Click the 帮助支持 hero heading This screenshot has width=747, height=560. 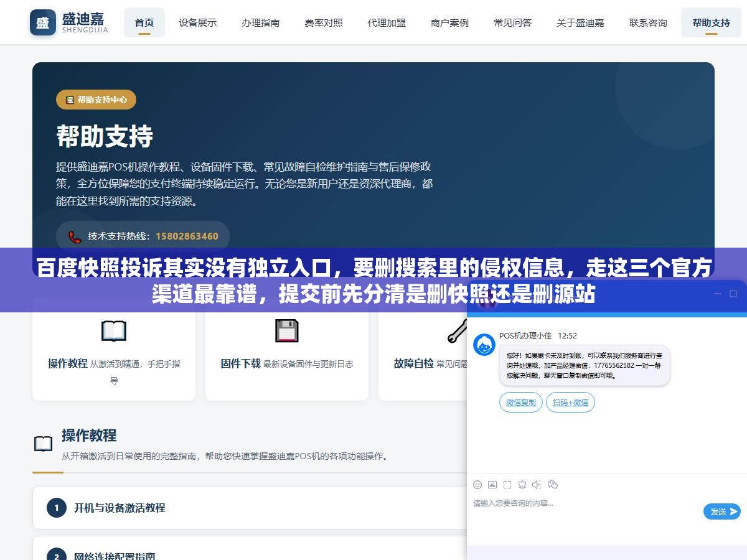click(105, 136)
